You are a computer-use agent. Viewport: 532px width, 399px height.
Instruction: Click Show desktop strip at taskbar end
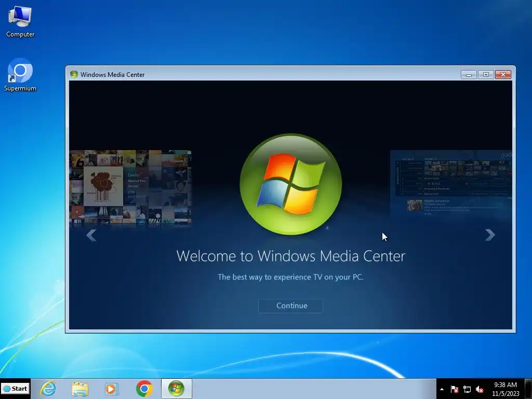(528, 389)
